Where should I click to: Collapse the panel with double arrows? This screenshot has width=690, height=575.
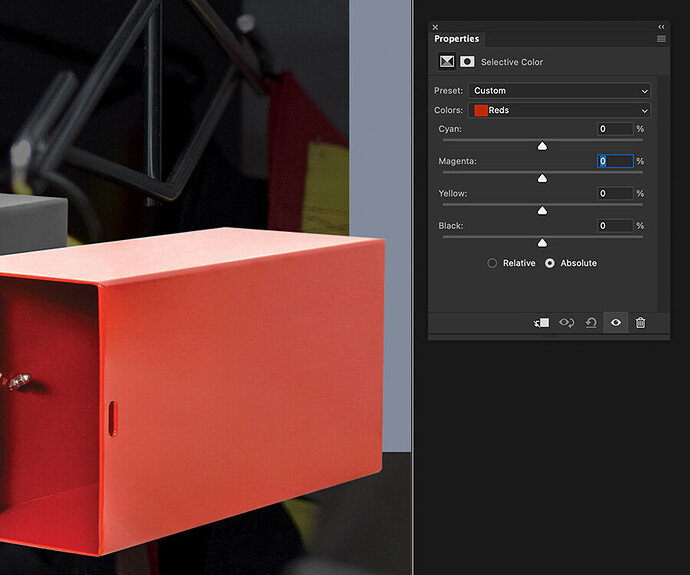click(x=661, y=27)
